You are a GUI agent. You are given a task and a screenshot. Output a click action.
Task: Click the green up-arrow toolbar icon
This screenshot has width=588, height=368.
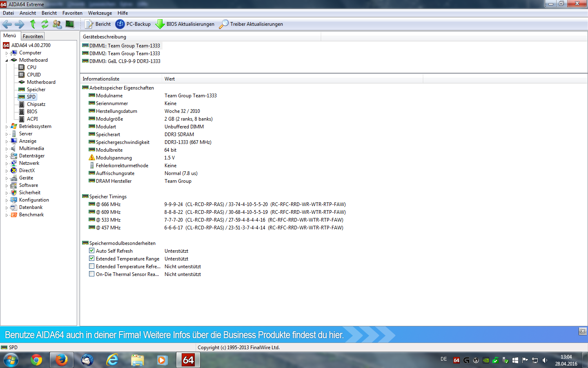point(33,24)
